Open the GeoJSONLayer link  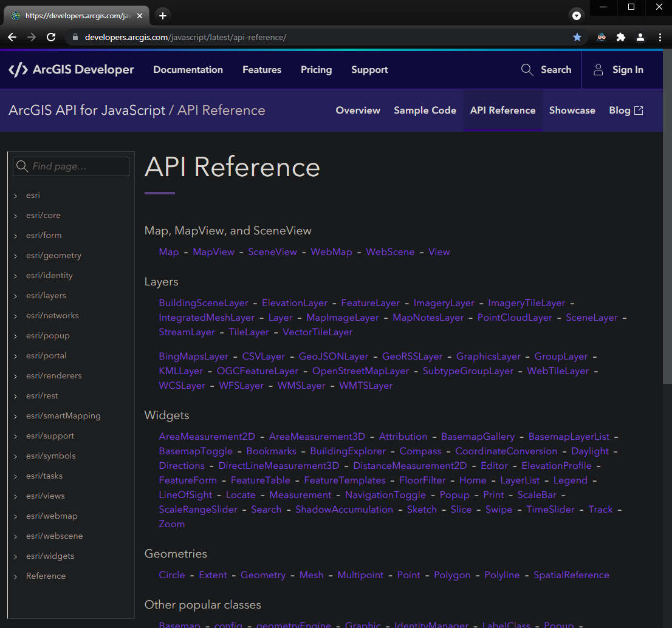[334, 357]
